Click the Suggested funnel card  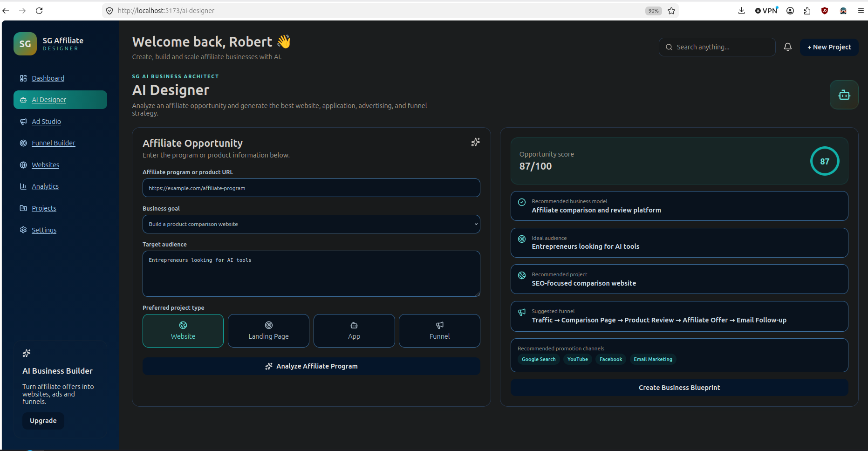pyautogui.click(x=679, y=316)
